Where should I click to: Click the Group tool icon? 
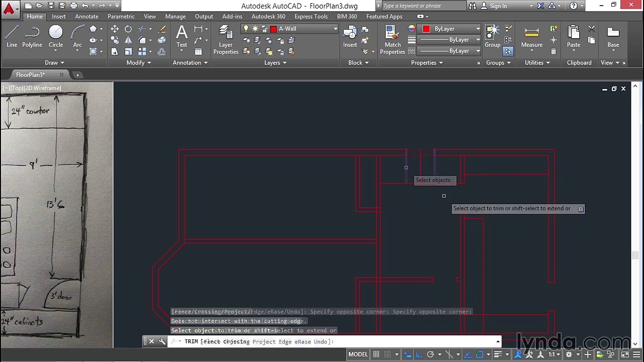click(x=493, y=37)
